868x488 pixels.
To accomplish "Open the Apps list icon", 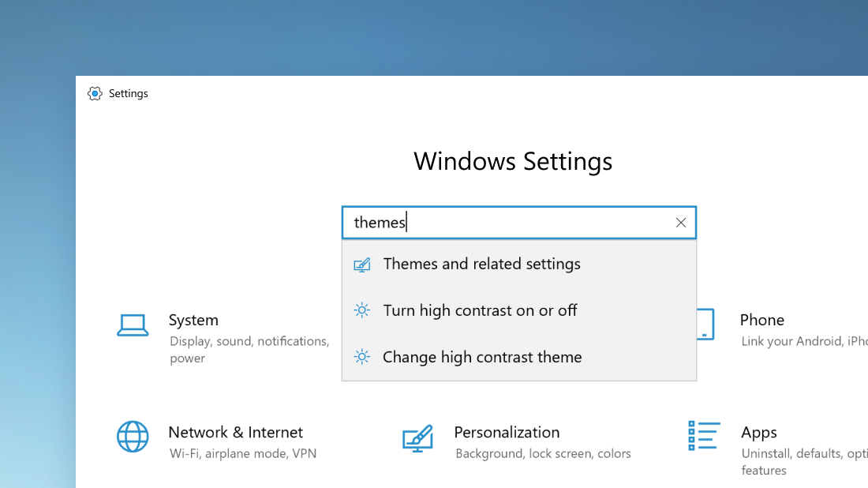I will click(704, 435).
